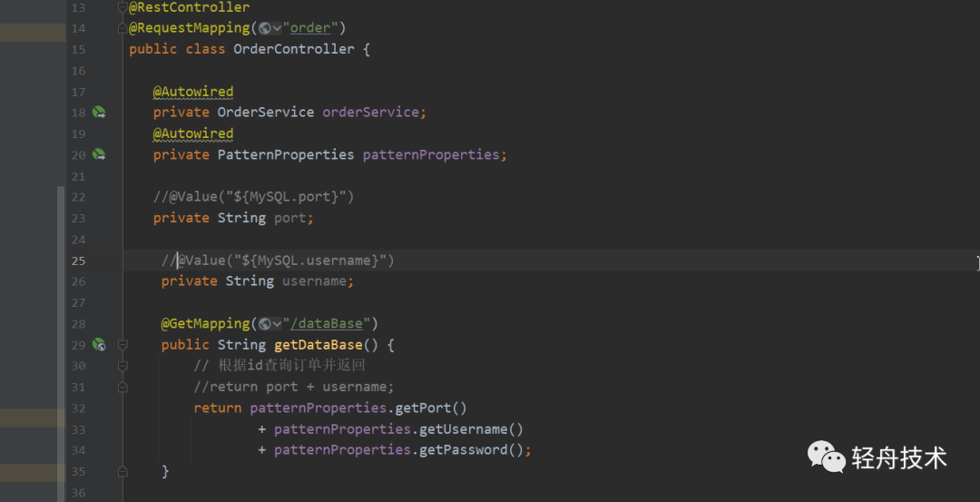Click the commented @Value MySQL.port line

tap(254, 197)
